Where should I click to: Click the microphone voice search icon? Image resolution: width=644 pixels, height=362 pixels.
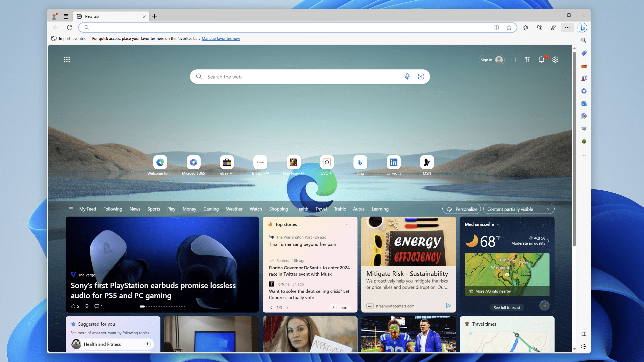point(407,76)
